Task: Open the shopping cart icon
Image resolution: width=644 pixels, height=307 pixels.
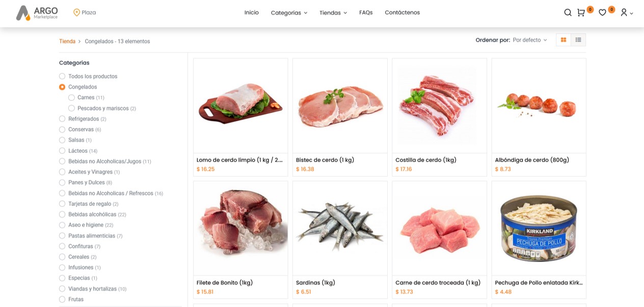Action: pos(581,12)
